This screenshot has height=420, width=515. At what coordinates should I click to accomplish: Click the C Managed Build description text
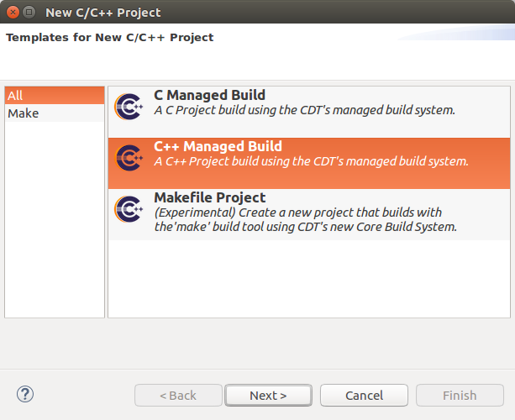tap(304, 110)
